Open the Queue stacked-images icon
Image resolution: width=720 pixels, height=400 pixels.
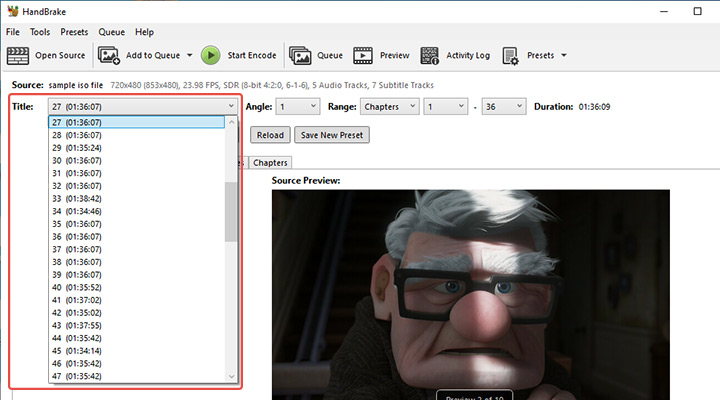300,56
